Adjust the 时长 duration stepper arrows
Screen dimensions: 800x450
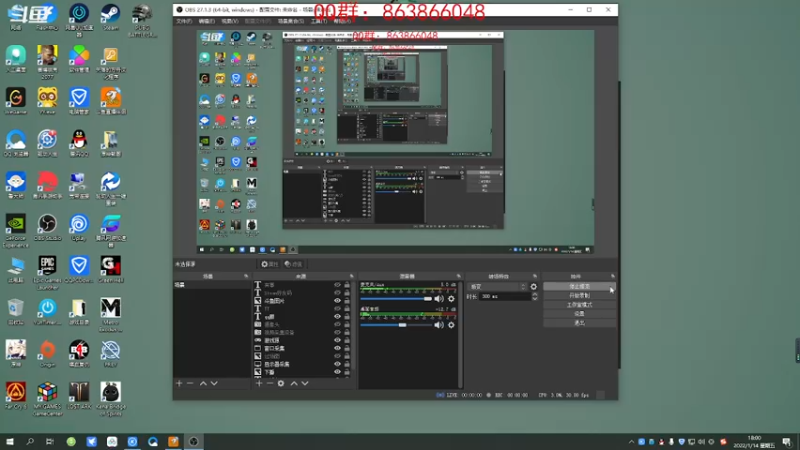point(534,296)
